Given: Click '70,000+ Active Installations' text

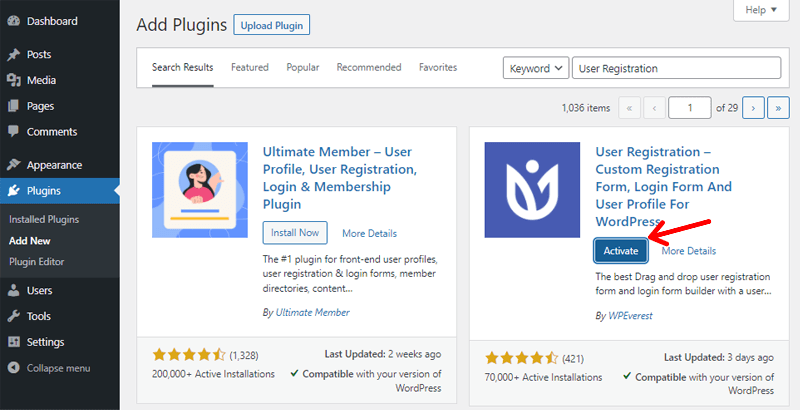Looking at the screenshot, I should 543,377.
